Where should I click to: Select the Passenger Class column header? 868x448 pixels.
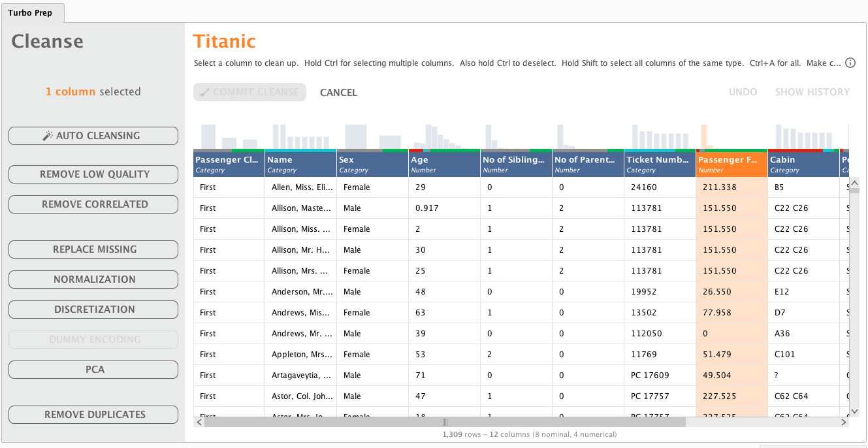coord(229,165)
